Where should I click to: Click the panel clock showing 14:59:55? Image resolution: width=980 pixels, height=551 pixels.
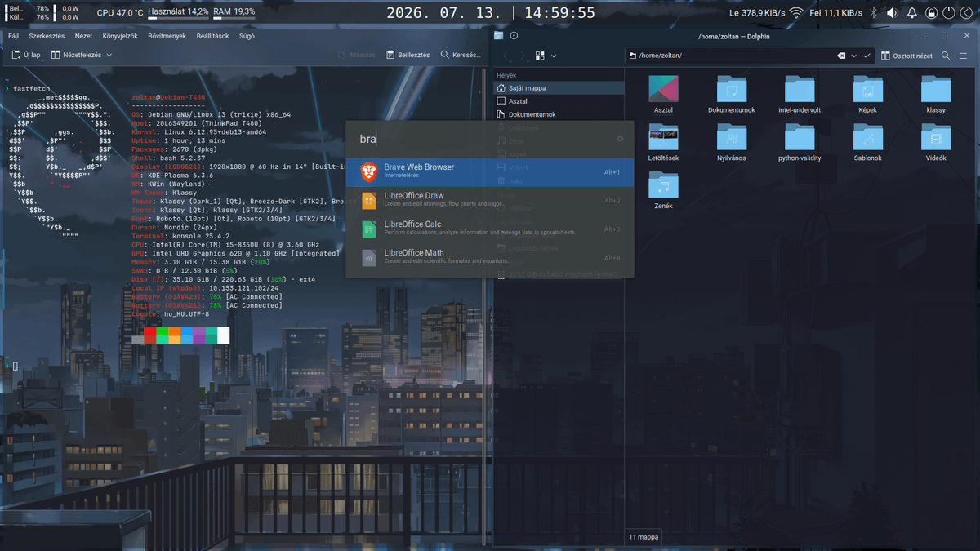click(559, 12)
